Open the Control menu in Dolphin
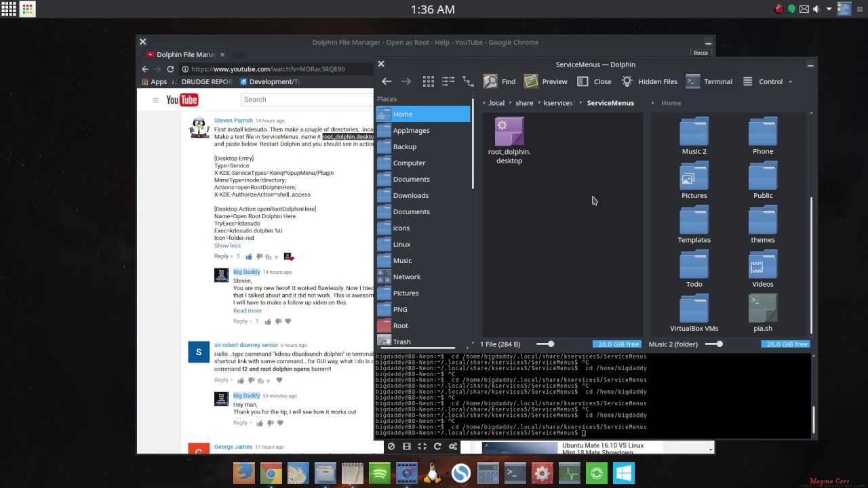 766,81
